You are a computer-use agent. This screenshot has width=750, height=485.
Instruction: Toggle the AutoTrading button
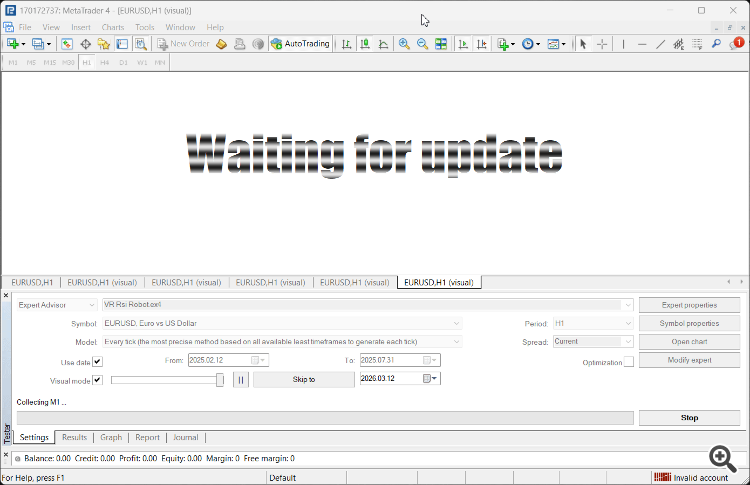click(x=300, y=44)
